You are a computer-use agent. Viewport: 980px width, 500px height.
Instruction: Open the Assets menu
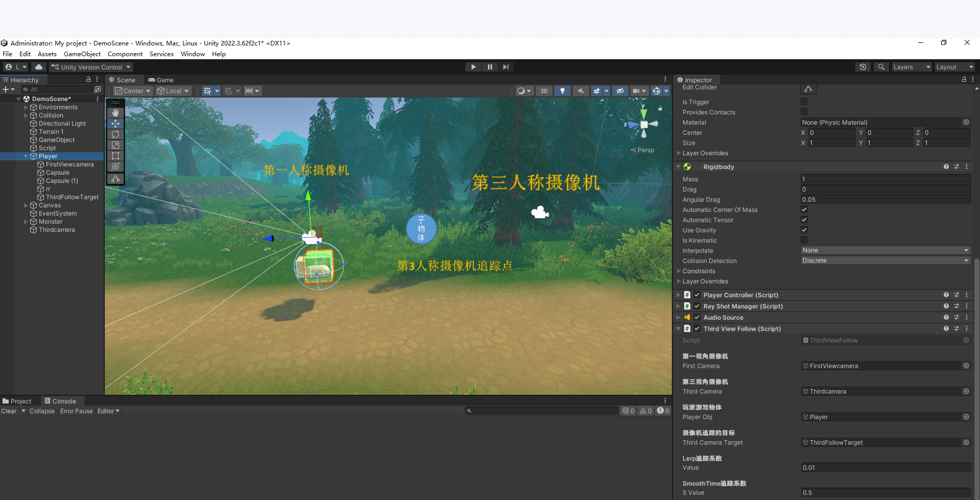point(47,54)
